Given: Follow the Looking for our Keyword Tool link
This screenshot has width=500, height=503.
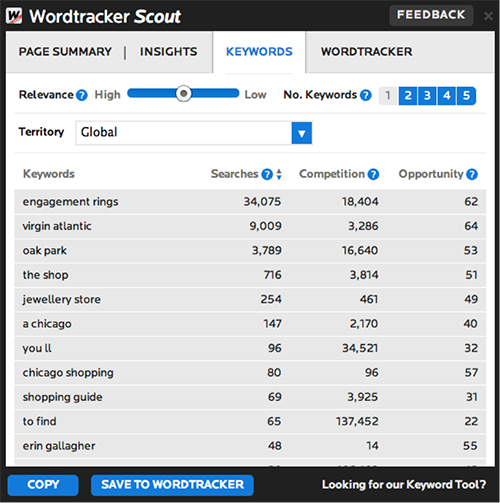Looking at the screenshot, I should (x=404, y=485).
